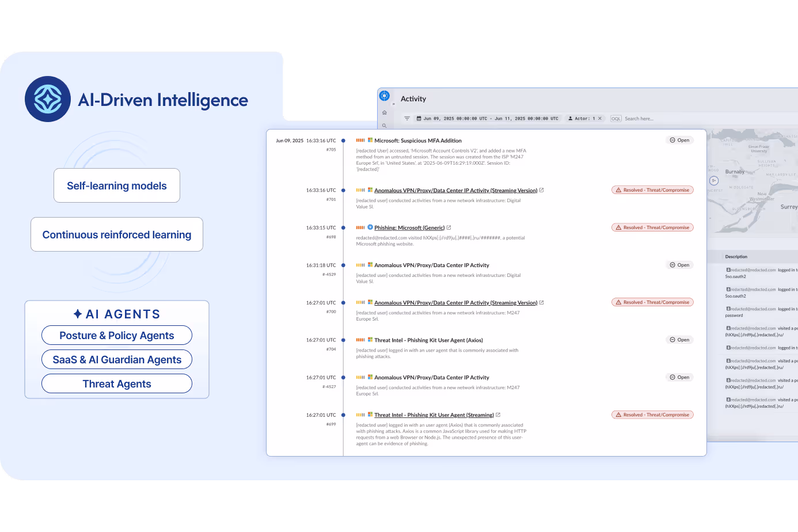This screenshot has height=532, width=798.
Task: Open the sidebar magnifier search icon
Action: (x=385, y=126)
